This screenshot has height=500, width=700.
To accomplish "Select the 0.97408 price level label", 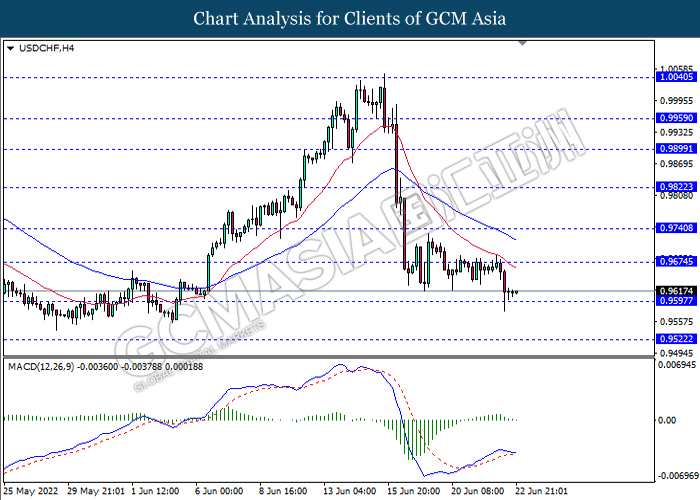I will (x=676, y=228).
